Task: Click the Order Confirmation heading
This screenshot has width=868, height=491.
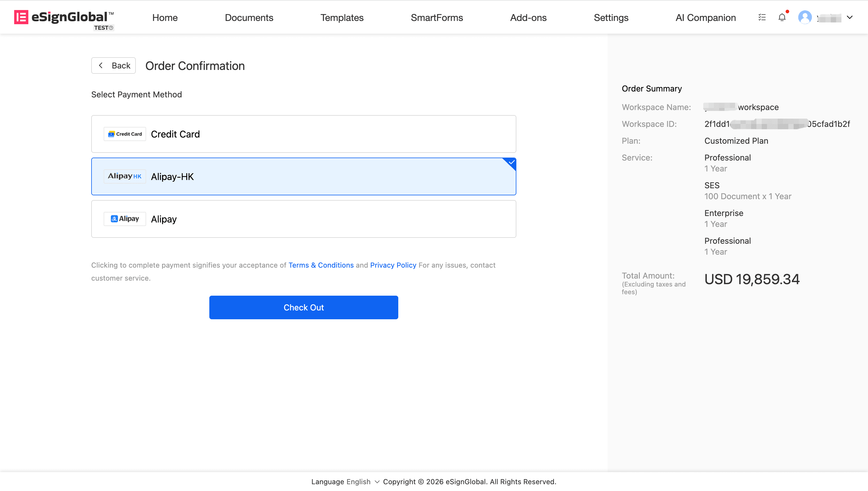Action: click(195, 66)
